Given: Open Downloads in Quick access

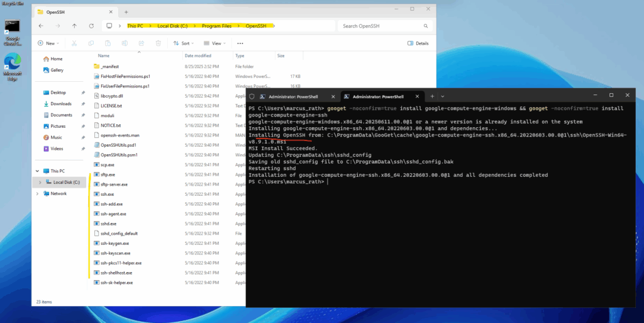Looking at the screenshot, I should [x=57, y=103].
